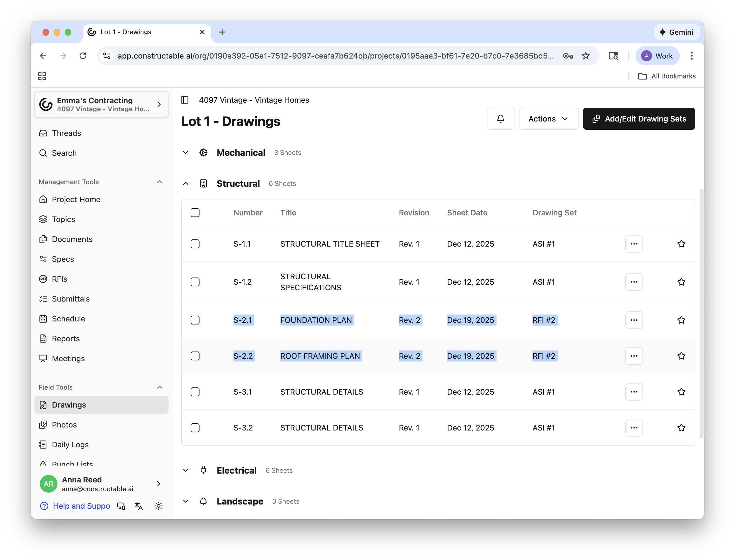Screen dimensions: 735x560
Task: Open Help and Support link
Action: [75, 506]
